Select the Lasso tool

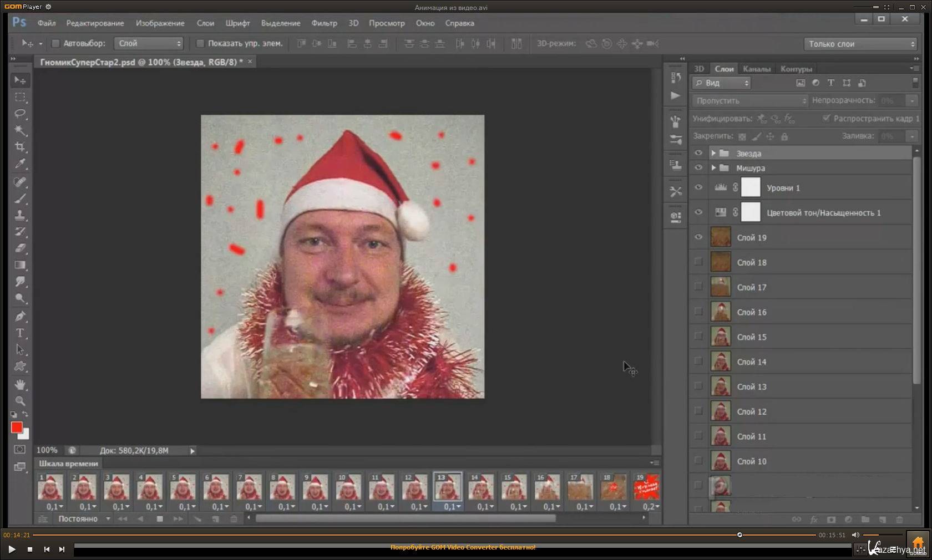21,114
